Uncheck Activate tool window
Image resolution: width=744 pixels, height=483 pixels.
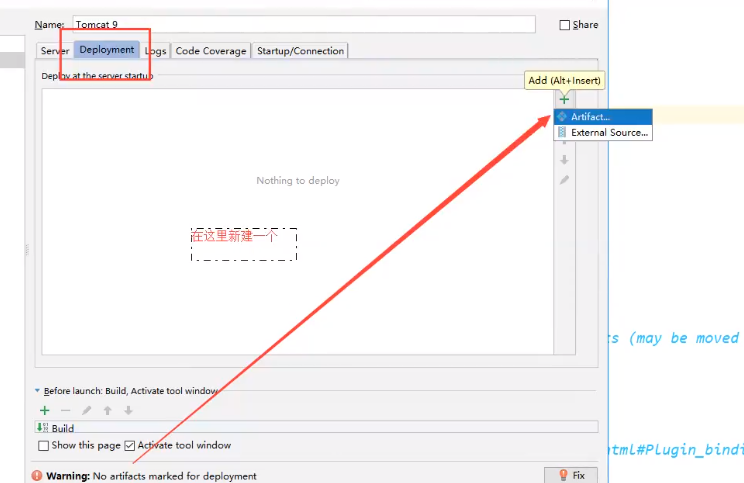tap(130, 446)
